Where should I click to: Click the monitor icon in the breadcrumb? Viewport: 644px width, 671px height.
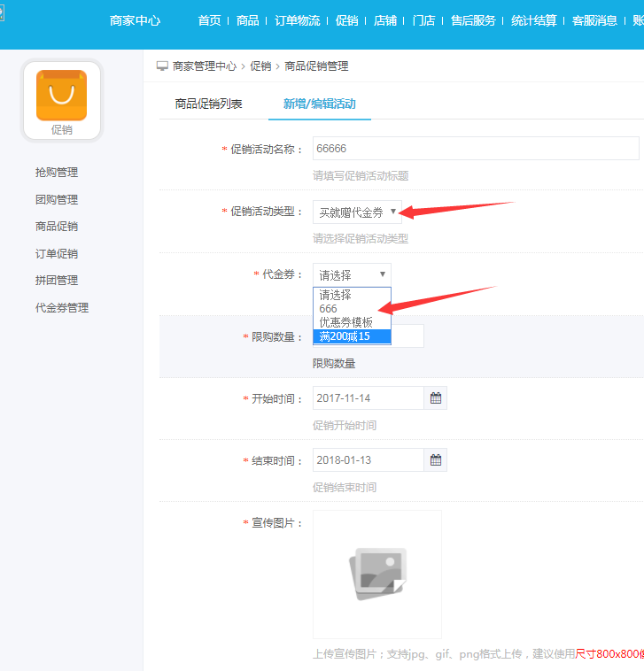click(x=162, y=66)
